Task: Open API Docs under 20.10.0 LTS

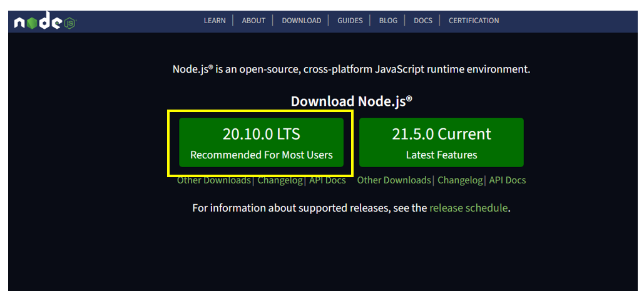Action: coord(327,180)
